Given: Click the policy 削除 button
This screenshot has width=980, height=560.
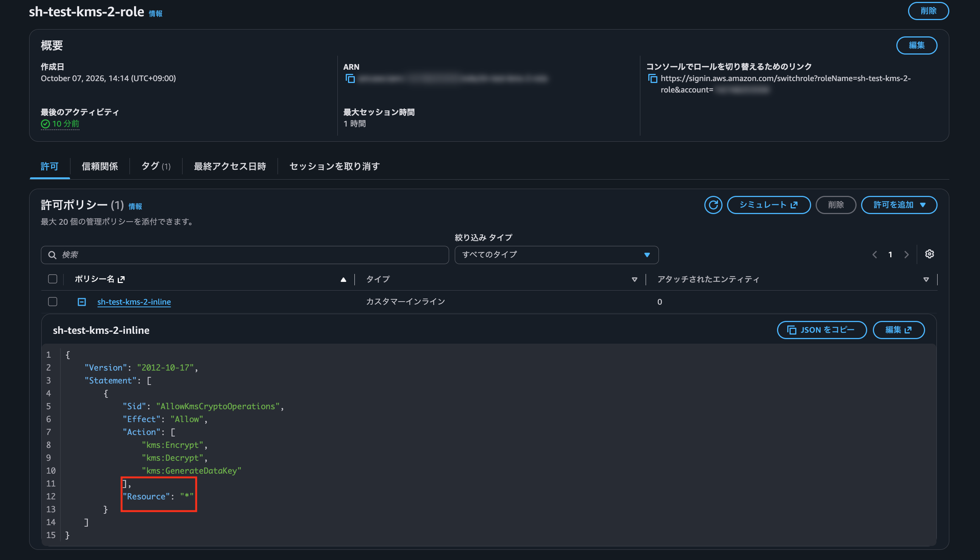Looking at the screenshot, I should [x=836, y=205].
